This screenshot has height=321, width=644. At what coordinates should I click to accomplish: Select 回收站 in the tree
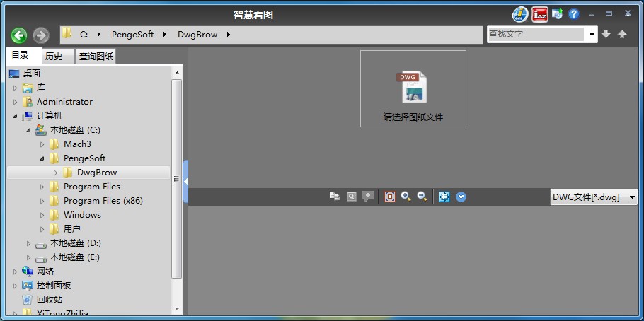click(50, 300)
